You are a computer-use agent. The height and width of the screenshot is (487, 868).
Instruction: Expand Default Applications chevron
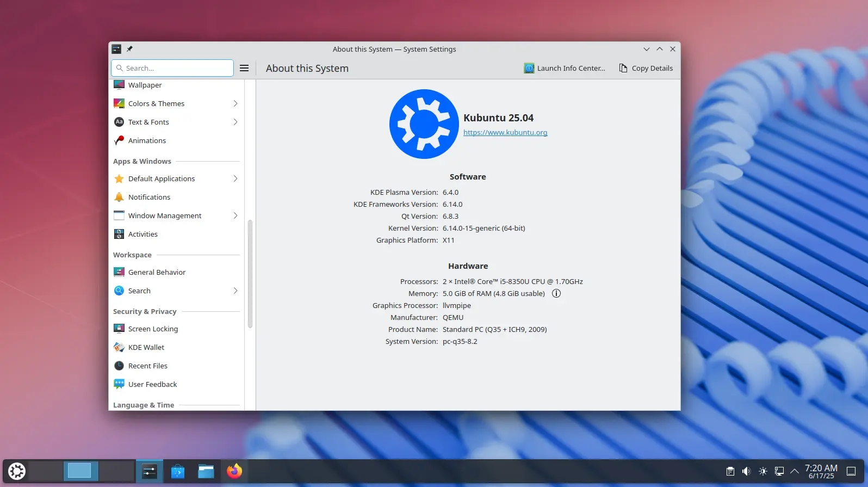pyautogui.click(x=235, y=178)
